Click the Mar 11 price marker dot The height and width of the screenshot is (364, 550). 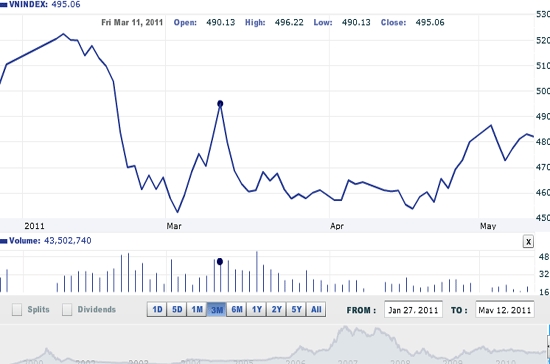click(x=220, y=104)
